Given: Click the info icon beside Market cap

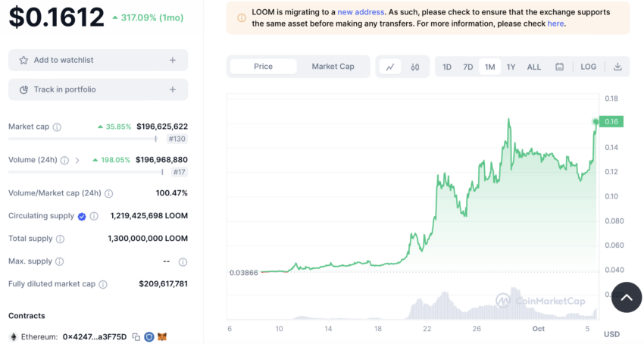Looking at the screenshot, I should pyautogui.click(x=57, y=127).
